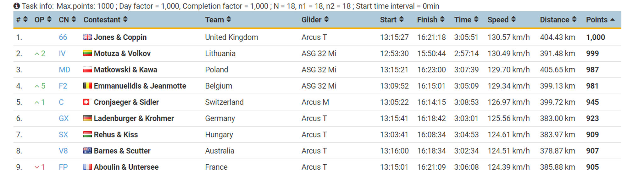Sort results by Speed column
This screenshot has width=644, height=170.
click(x=514, y=20)
